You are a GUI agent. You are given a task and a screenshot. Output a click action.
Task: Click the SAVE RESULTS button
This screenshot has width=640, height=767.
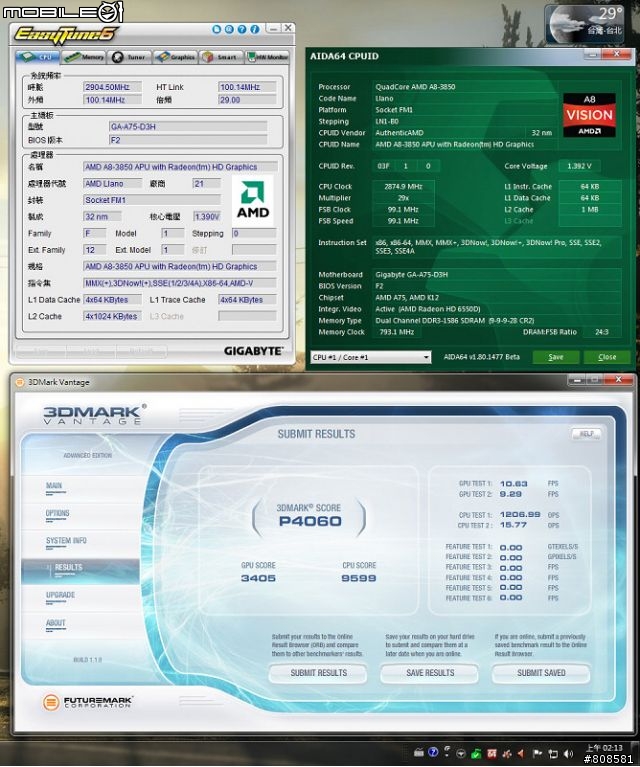[430, 673]
